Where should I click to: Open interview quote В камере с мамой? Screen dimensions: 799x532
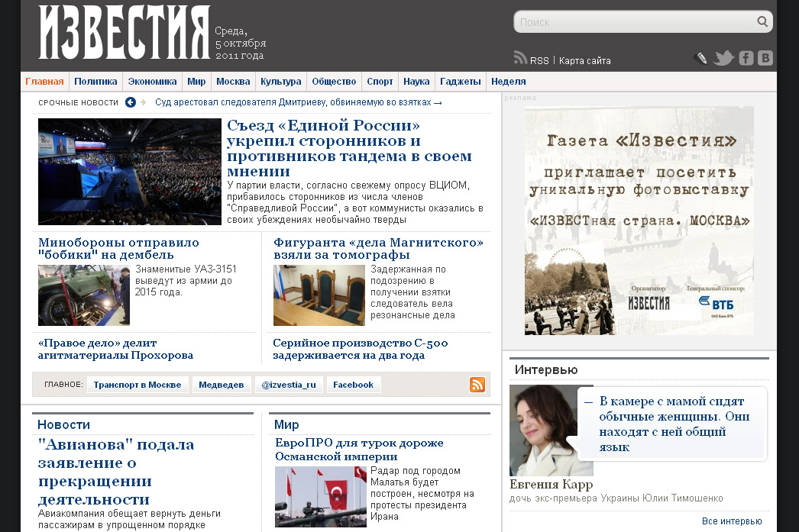point(674,424)
